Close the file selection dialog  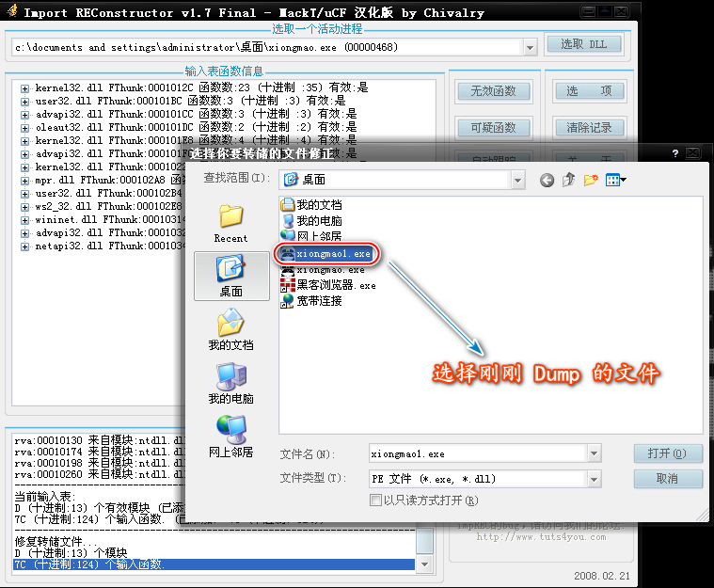coord(692,153)
